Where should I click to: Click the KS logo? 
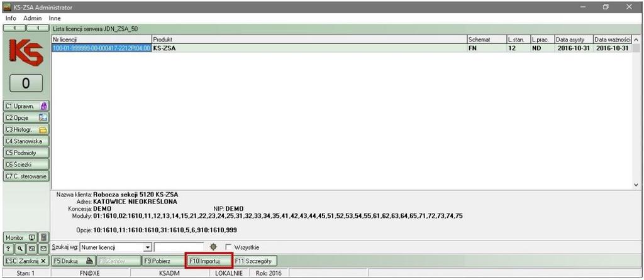(25, 53)
